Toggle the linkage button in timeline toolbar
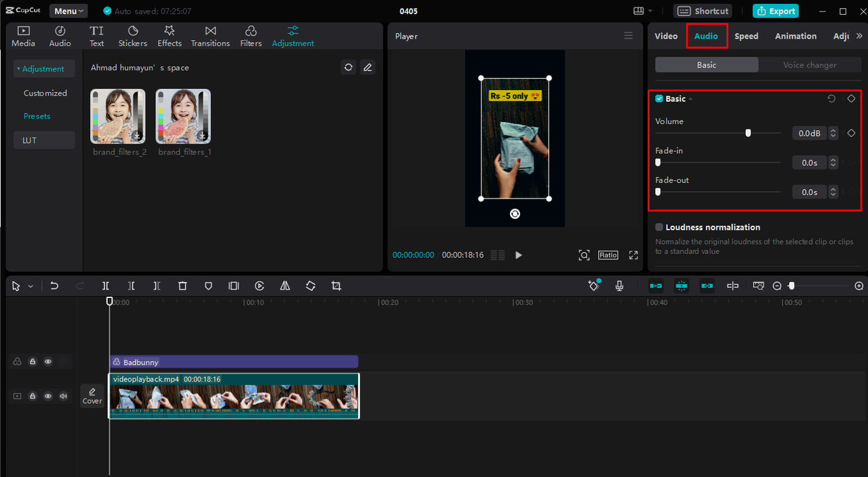Screen dimensions: 868x477 [707, 286]
